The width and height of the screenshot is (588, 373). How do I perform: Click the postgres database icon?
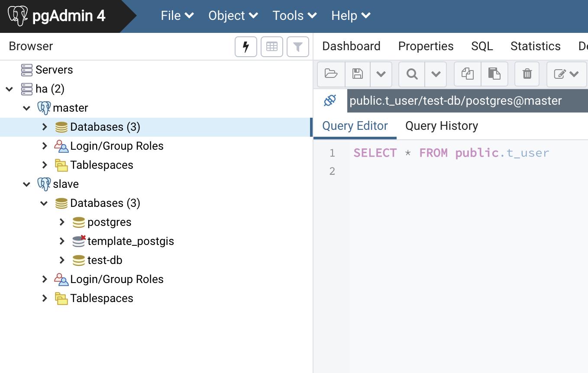click(79, 222)
